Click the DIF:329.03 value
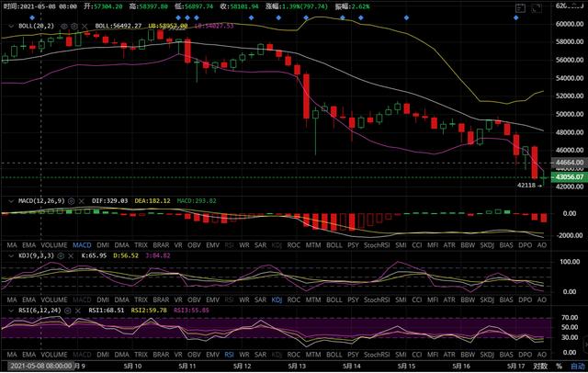The image size is (588, 373). [110, 201]
